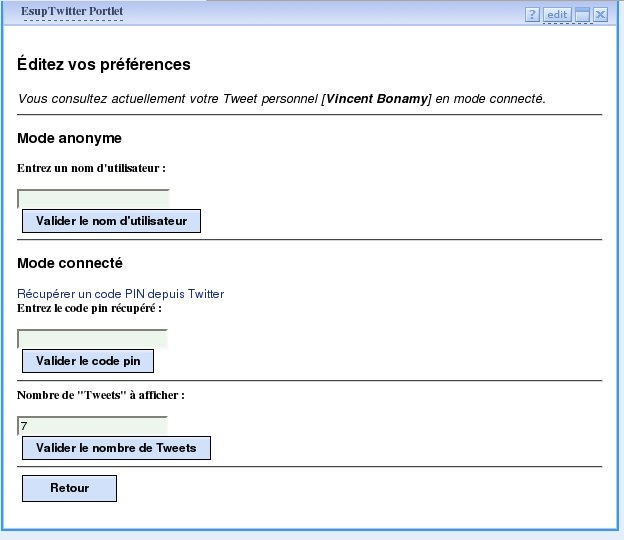Click the edit button in title bar
624x540 pixels.
point(557,14)
